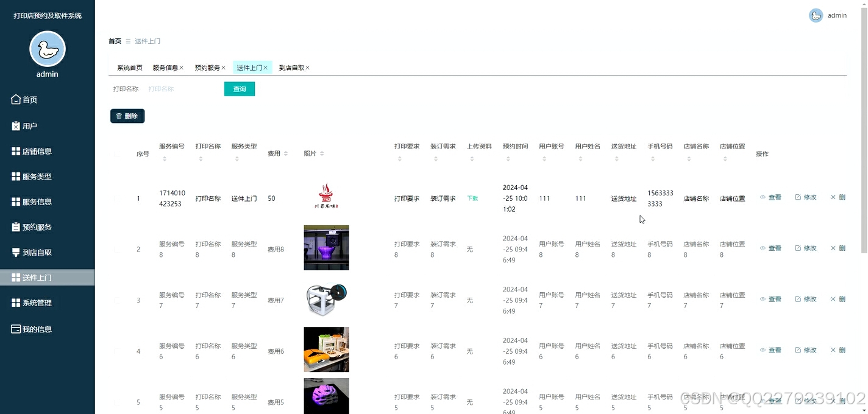This screenshot has width=868, height=414.
Task: Open the 系统管理 settings icon
Action: [15, 303]
